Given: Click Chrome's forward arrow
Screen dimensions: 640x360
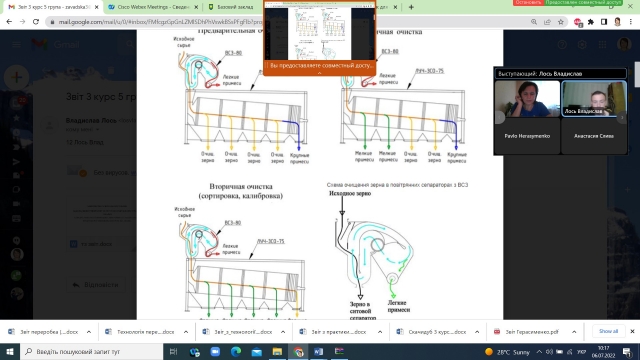Looking at the screenshot, I should tap(22, 22).
